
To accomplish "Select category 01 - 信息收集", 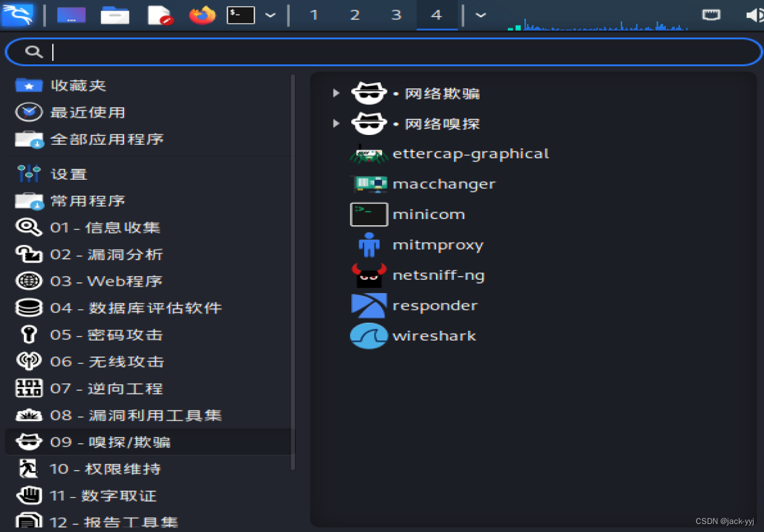I will pyautogui.click(x=147, y=228).
